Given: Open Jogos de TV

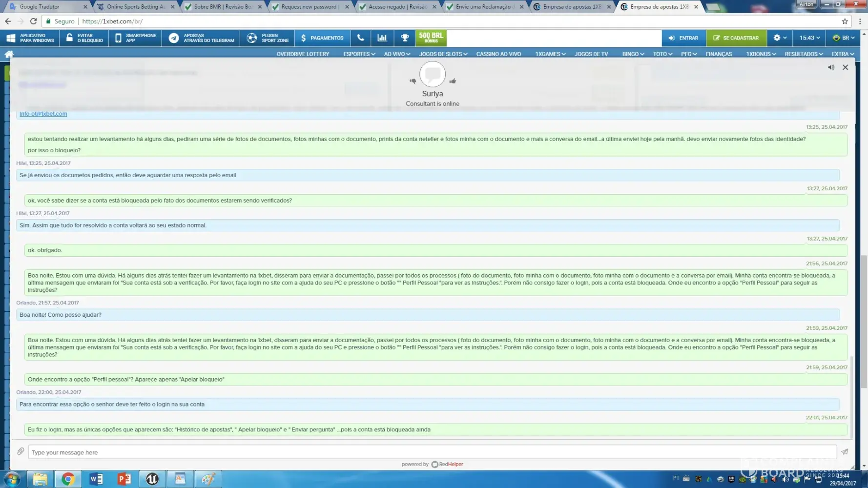Looking at the screenshot, I should click(591, 54).
